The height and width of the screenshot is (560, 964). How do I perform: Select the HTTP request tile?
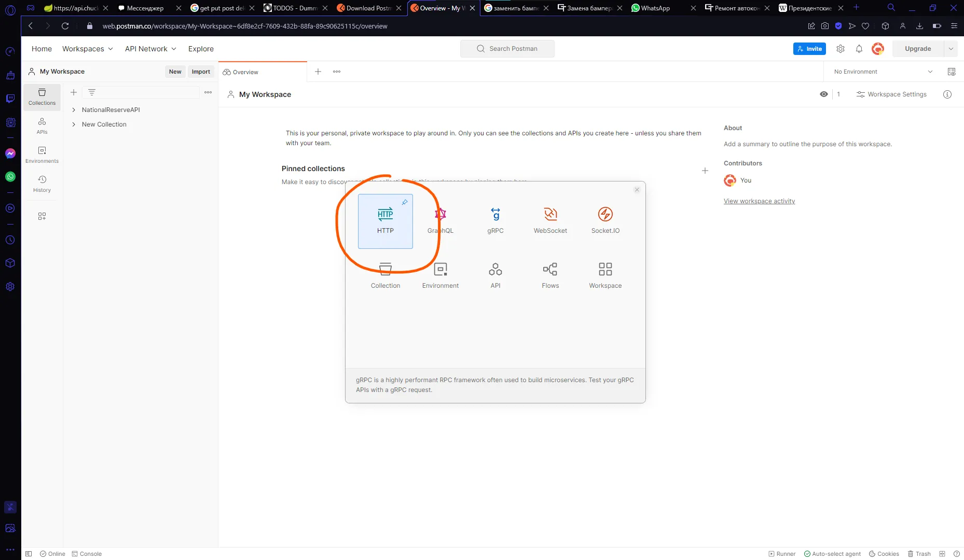[385, 221]
